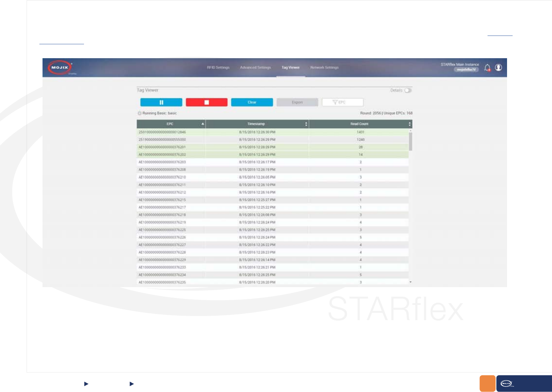Open the Network Settings tab

[324, 68]
